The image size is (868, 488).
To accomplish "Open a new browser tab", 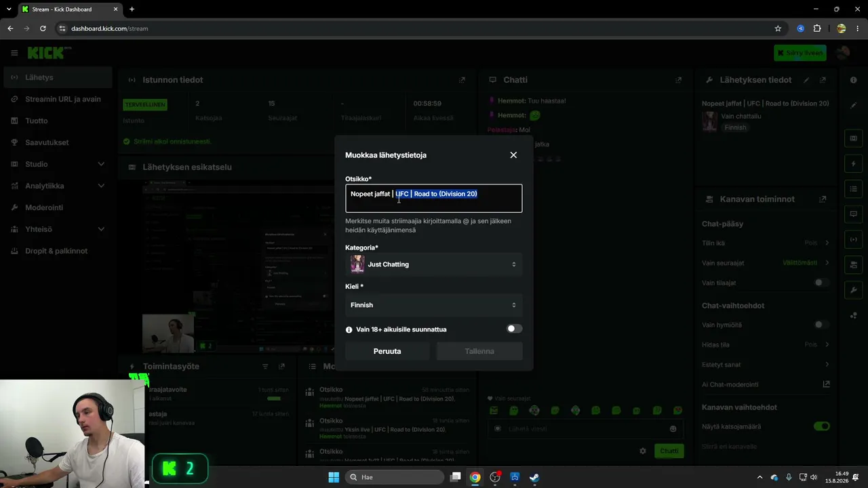I will (x=132, y=9).
